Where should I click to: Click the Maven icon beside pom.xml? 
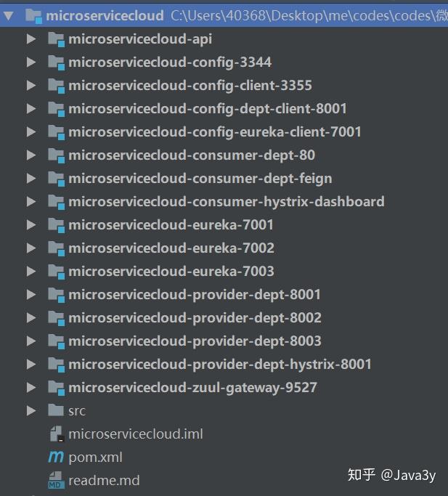point(56,457)
